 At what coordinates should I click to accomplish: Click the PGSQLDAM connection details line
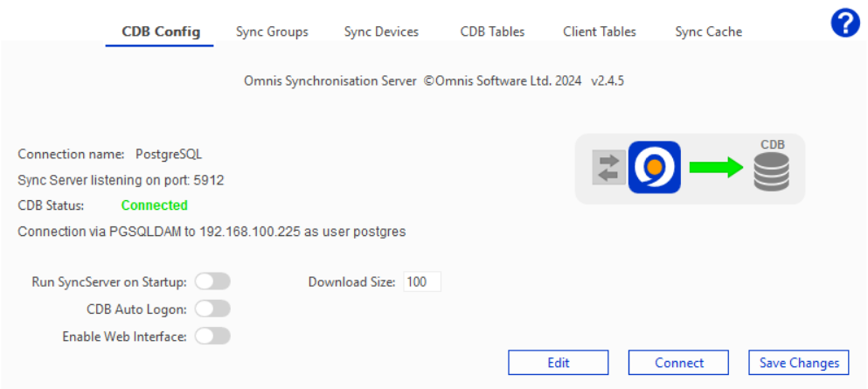212,232
